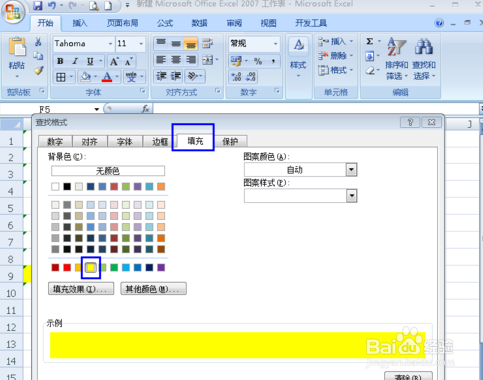This screenshot has height=380, width=483.
Task: Apply comma style number format
Action: tap(273, 61)
